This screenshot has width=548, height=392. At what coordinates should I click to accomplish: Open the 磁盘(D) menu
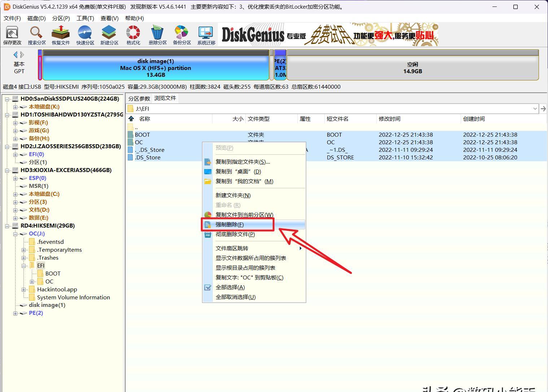pos(36,18)
